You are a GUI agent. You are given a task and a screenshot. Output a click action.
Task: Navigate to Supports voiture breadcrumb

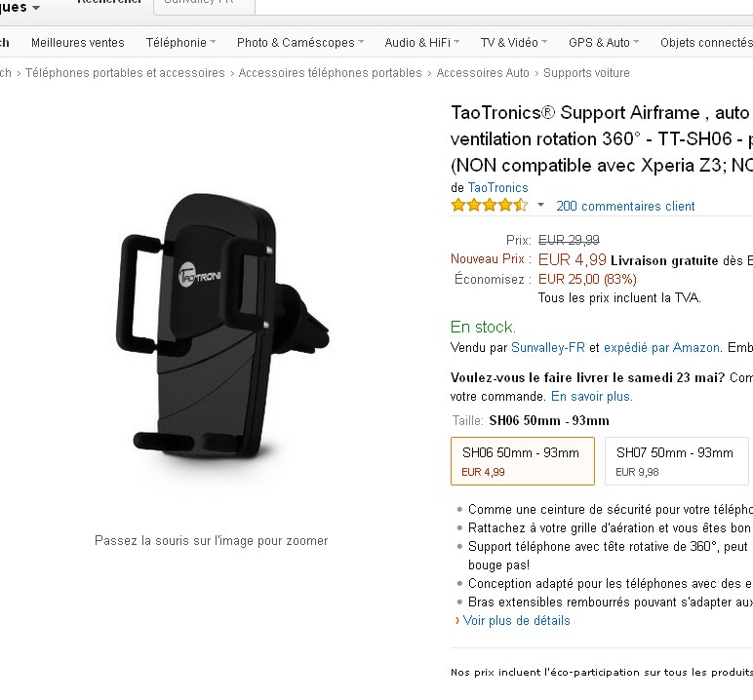click(x=586, y=73)
